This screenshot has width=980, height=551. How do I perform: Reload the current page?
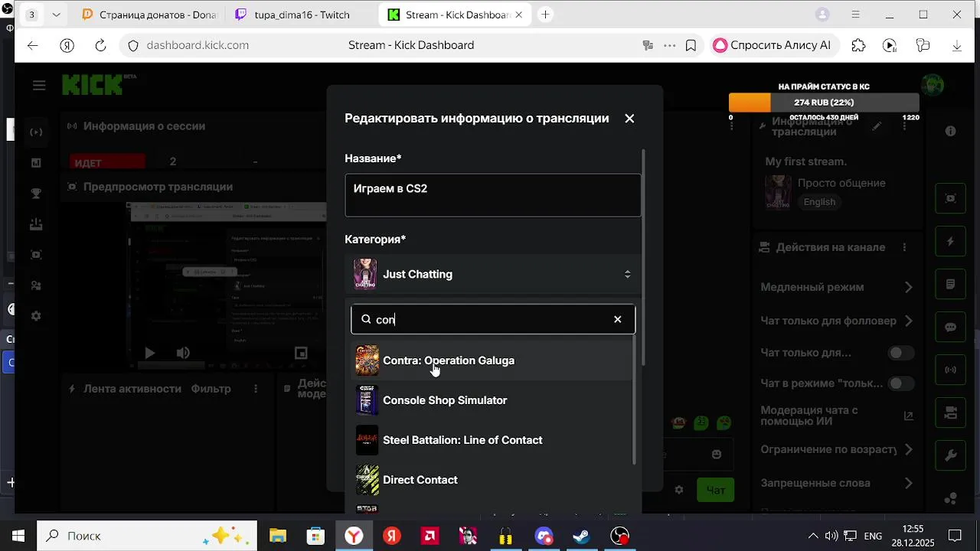tap(100, 46)
